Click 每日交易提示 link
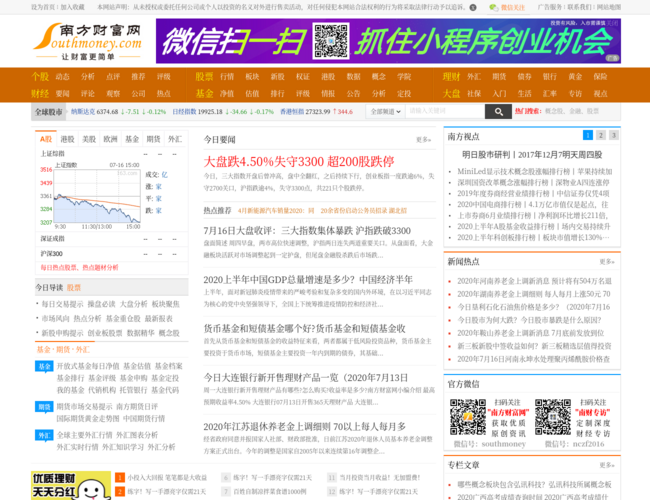Viewport: 650px width, 500px height. (x=62, y=304)
